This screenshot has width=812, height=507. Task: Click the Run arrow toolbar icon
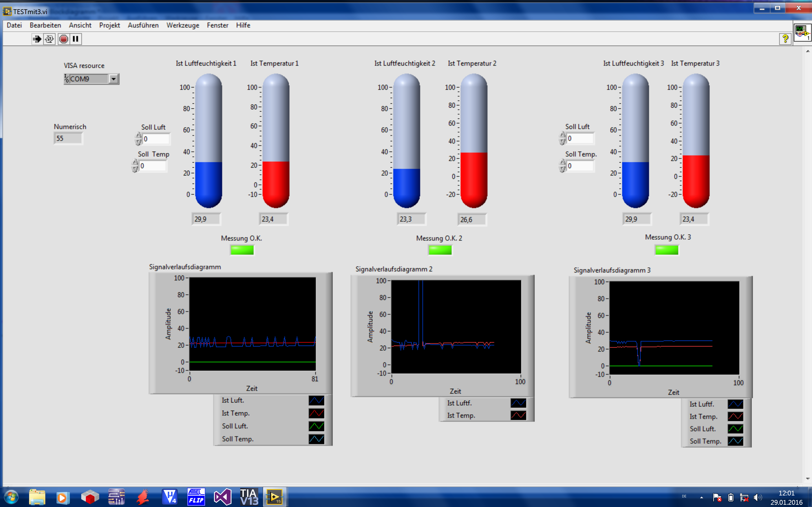[37, 39]
